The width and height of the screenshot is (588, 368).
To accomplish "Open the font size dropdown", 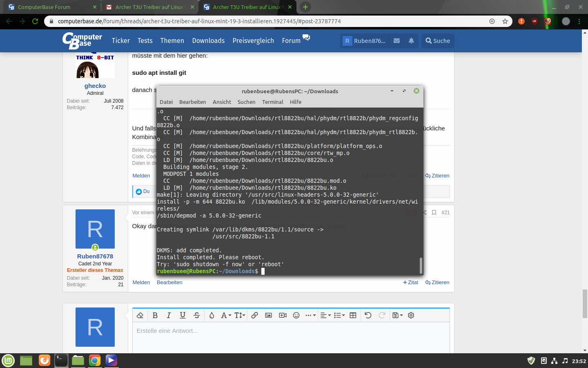I will click(x=240, y=315).
